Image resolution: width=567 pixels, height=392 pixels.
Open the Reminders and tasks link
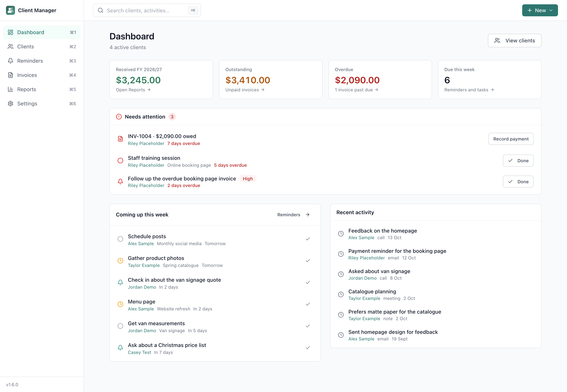coord(469,90)
